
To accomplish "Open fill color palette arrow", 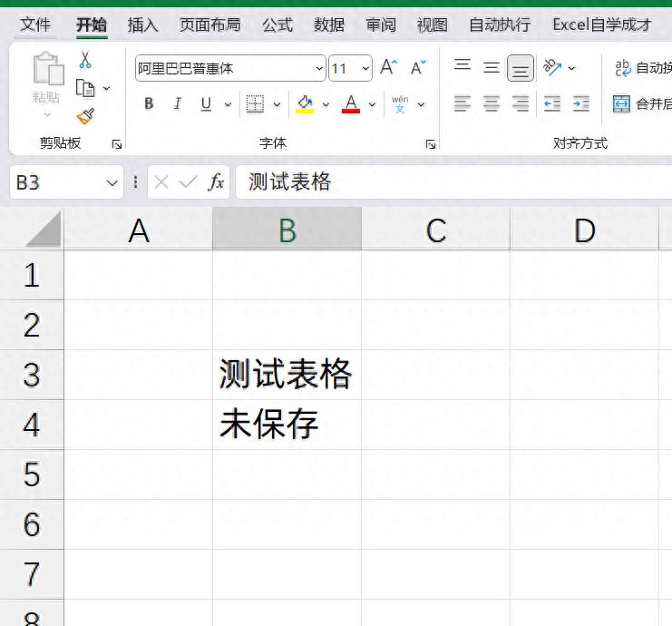I will click(326, 104).
